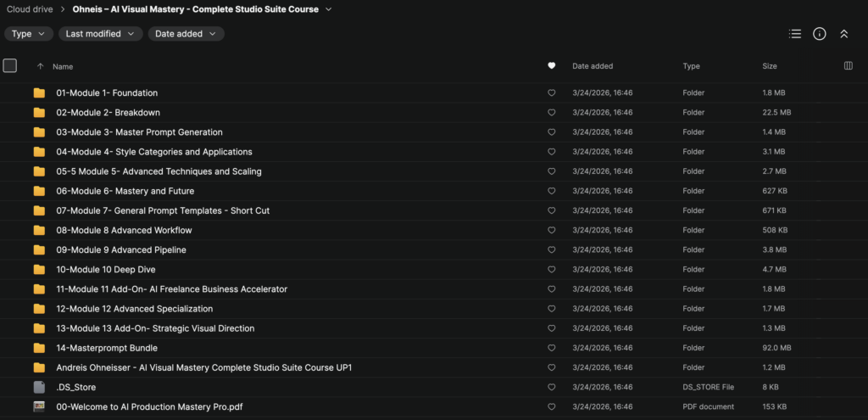Screen dimensions: 868x420
Task: Open the info panel icon
Action: (819, 34)
